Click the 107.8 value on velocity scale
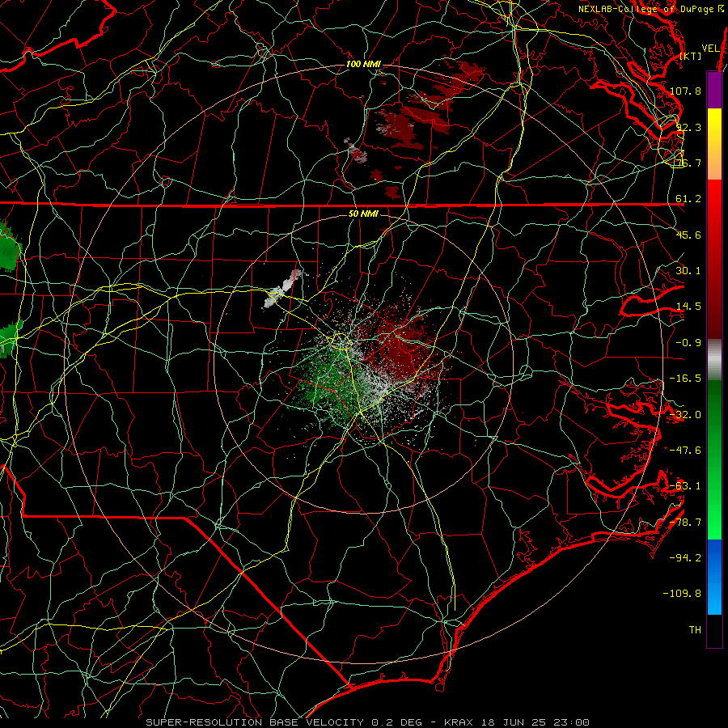Screen dimensions: 728x728 pos(685,91)
